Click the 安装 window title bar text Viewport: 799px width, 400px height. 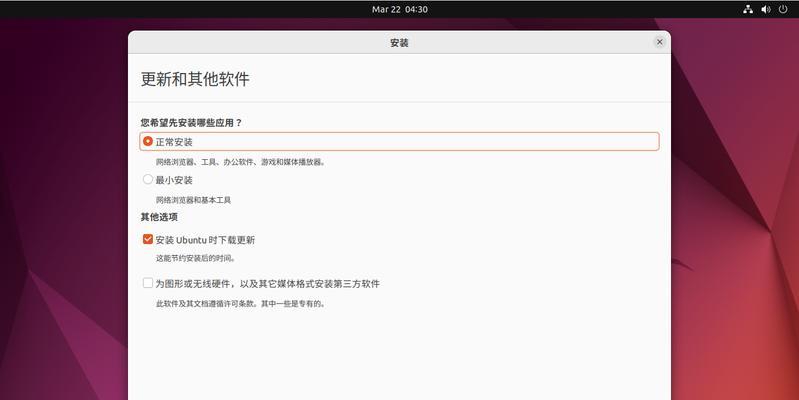400,43
